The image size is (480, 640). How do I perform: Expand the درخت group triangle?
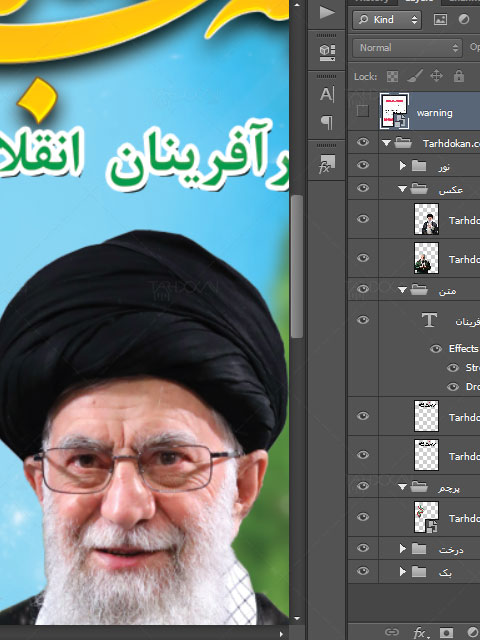[402, 549]
